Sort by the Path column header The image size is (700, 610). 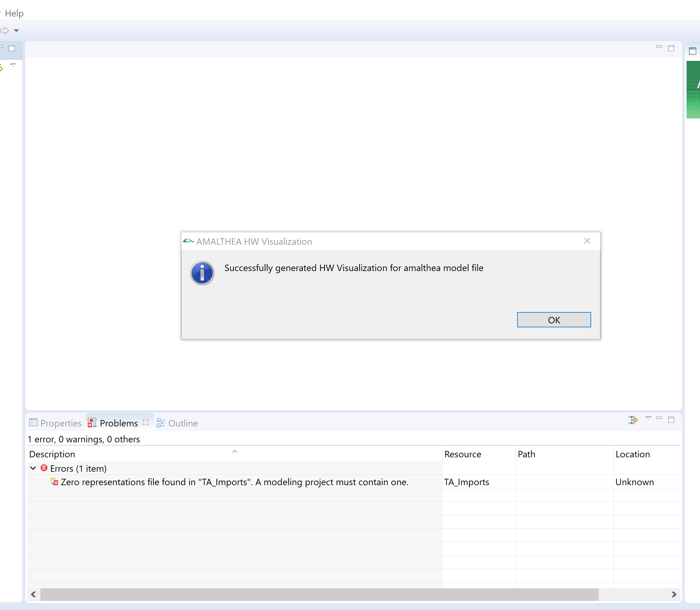click(x=565, y=454)
